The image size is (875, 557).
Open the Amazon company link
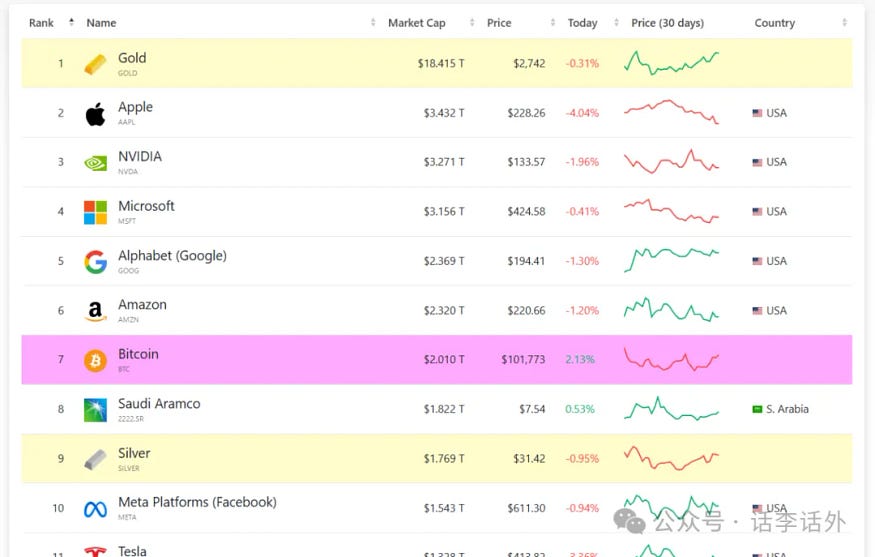[142, 305]
